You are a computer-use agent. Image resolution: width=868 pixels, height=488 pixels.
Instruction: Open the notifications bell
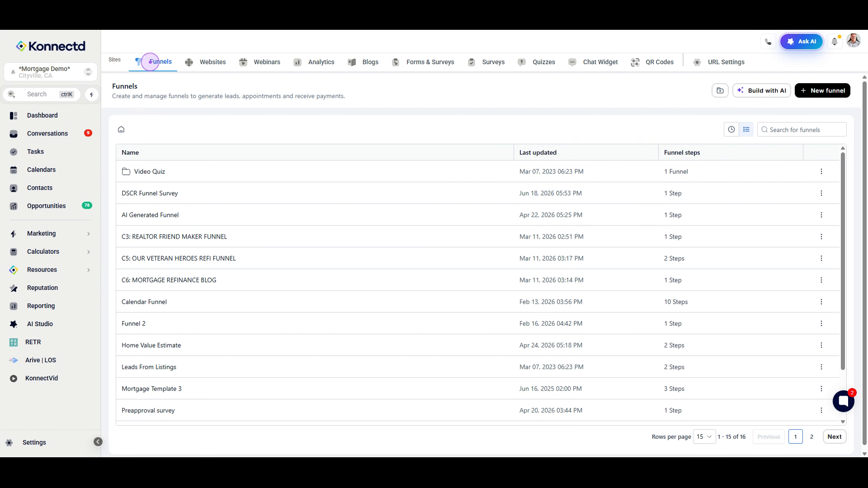(x=835, y=42)
